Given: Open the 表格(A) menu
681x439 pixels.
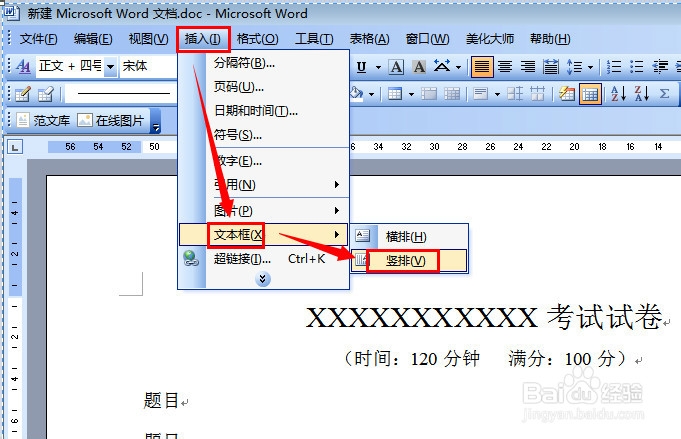Looking at the screenshot, I should click(370, 39).
